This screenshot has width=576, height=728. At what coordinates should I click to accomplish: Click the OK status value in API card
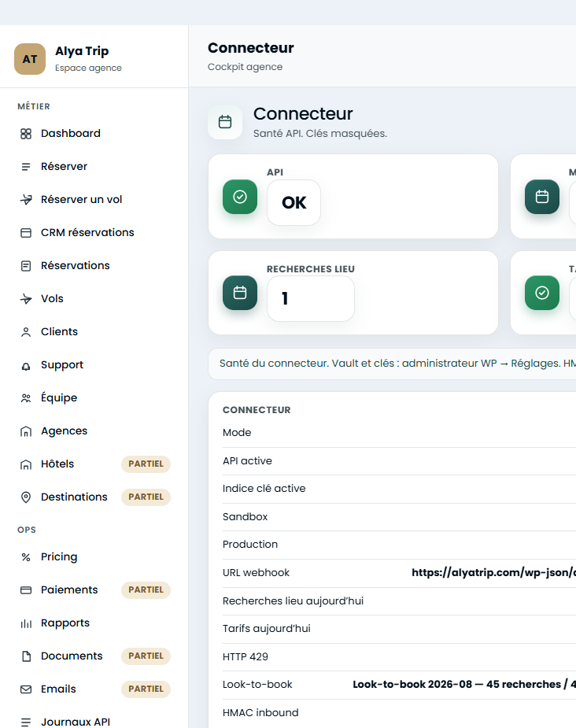tap(294, 203)
